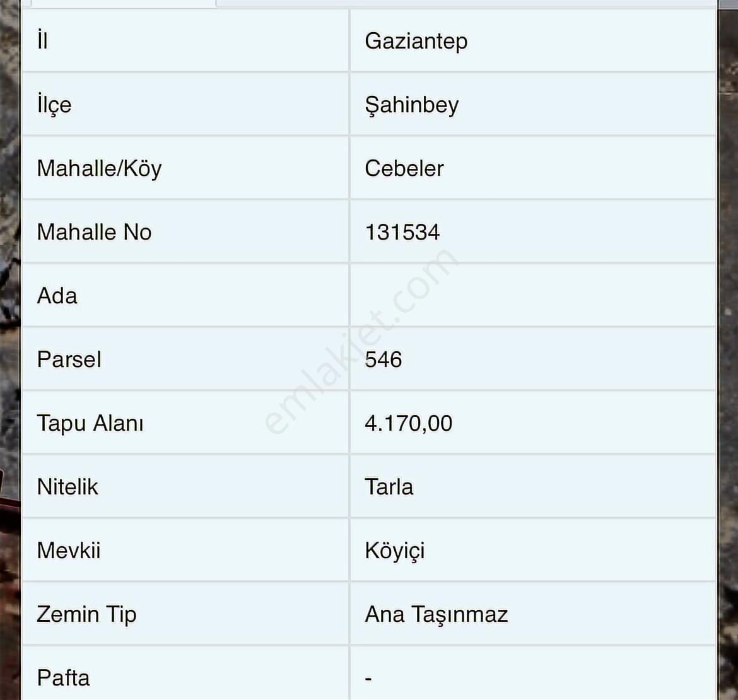This screenshot has width=738, height=700.
Task: Click the Tapu Alanı value 4.170,00
Action: 409,423
